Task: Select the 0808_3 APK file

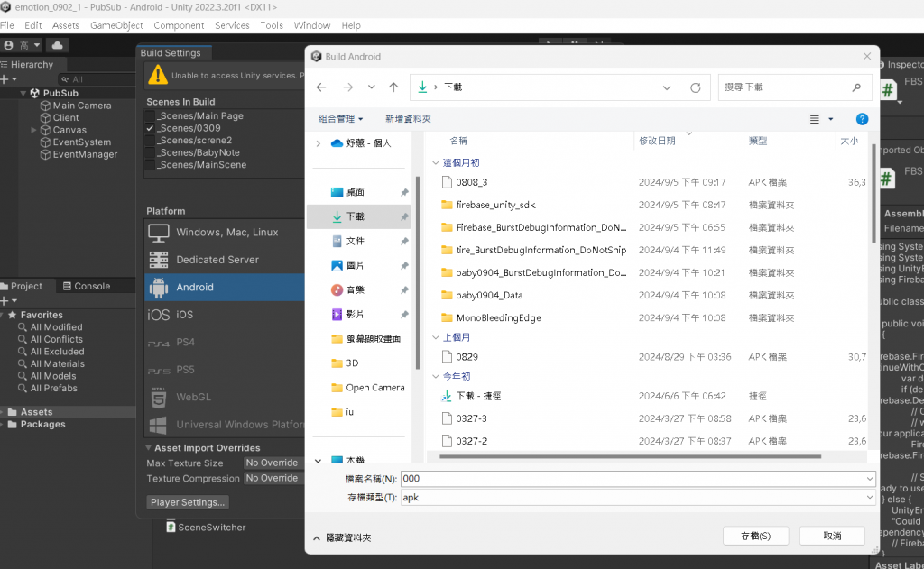Action: tap(471, 182)
